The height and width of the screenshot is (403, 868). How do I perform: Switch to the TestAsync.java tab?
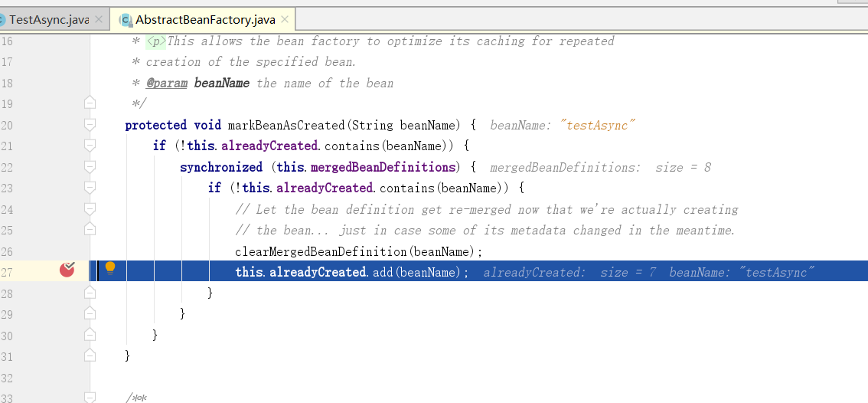[x=49, y=20]
